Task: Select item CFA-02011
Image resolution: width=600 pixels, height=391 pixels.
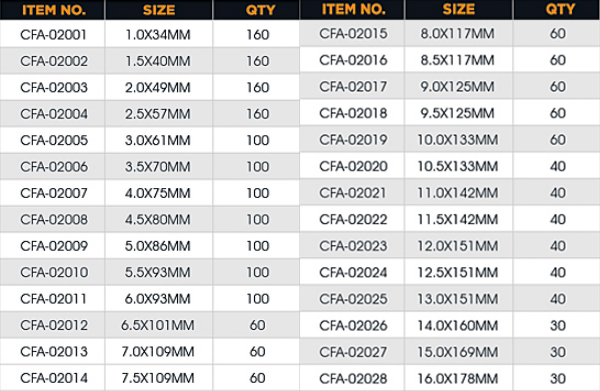Action: [x=54, y=299]
